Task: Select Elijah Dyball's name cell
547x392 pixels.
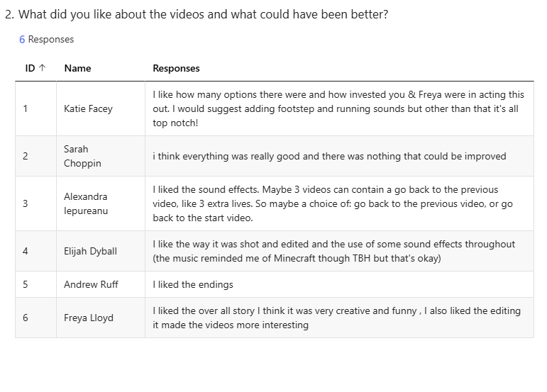Action: coord(101,251)
